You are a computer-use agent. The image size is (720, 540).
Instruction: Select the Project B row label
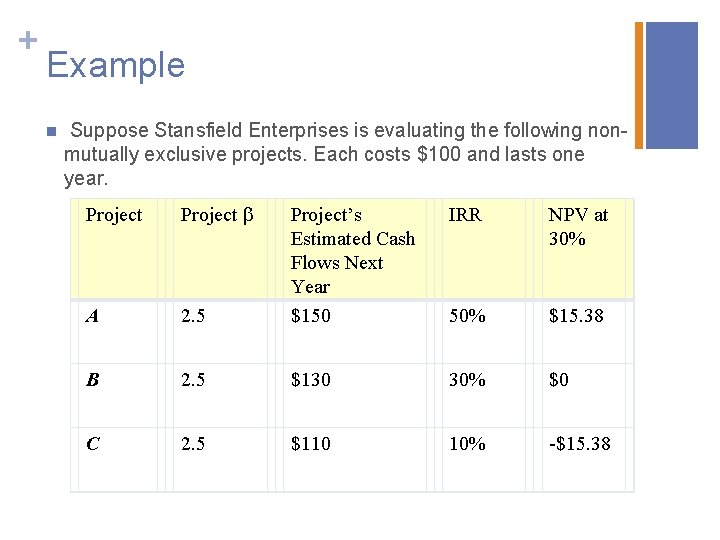[92, 380]
